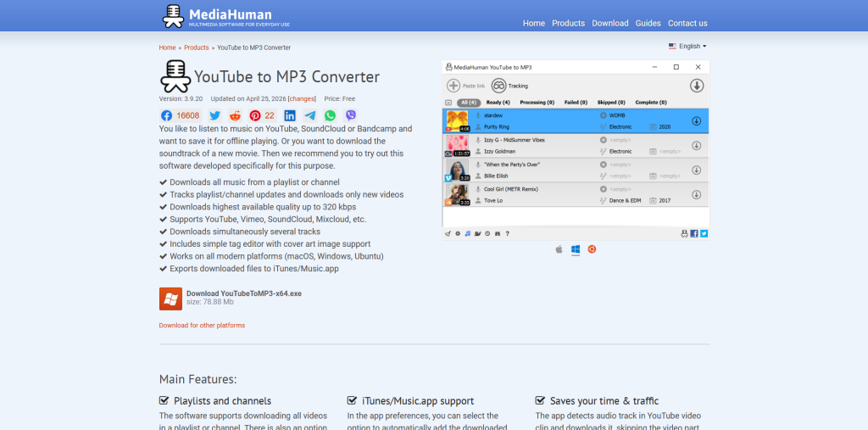Share the page via Telegram
This screenshot has height=430, width=868.
(x=310, y=116)
